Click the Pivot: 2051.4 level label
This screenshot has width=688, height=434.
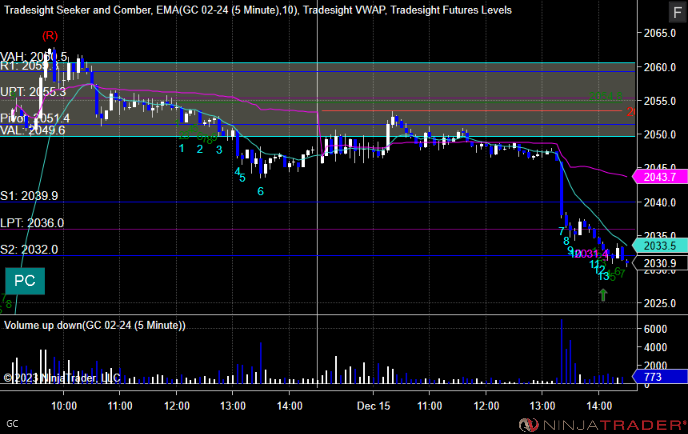(35, 118)
